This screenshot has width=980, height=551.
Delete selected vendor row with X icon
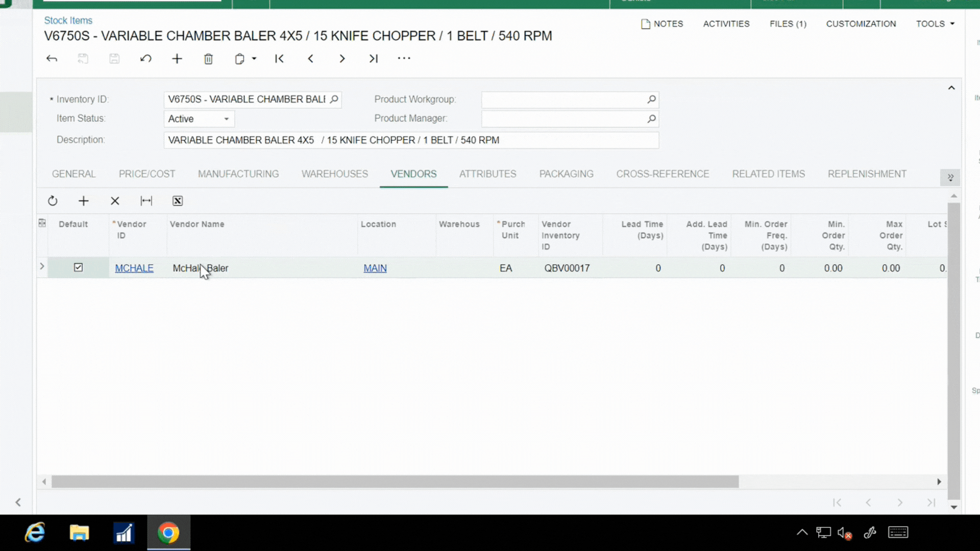(x=115, y=201)
